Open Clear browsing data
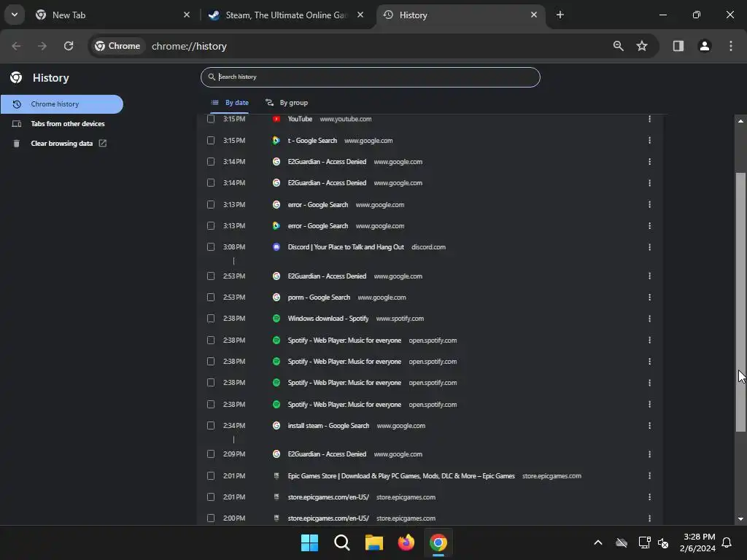The image size is (747, 560). point(62,144)
